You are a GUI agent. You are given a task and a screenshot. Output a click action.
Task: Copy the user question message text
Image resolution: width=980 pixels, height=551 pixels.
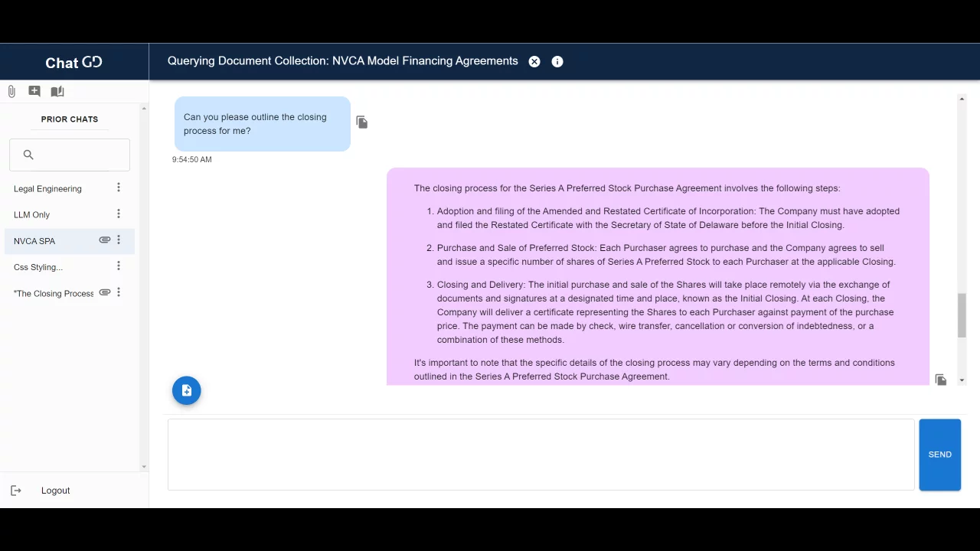(362, 122)
